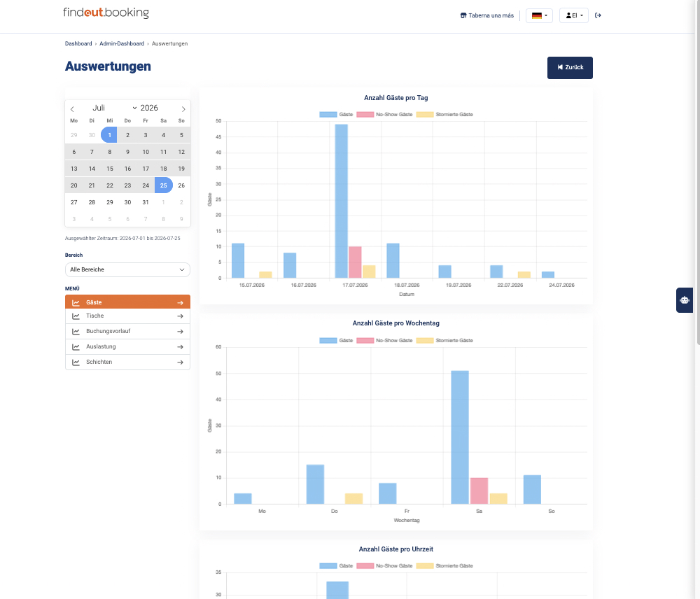Click the 15.07.2026 Gäste bar

click(238, 261)
